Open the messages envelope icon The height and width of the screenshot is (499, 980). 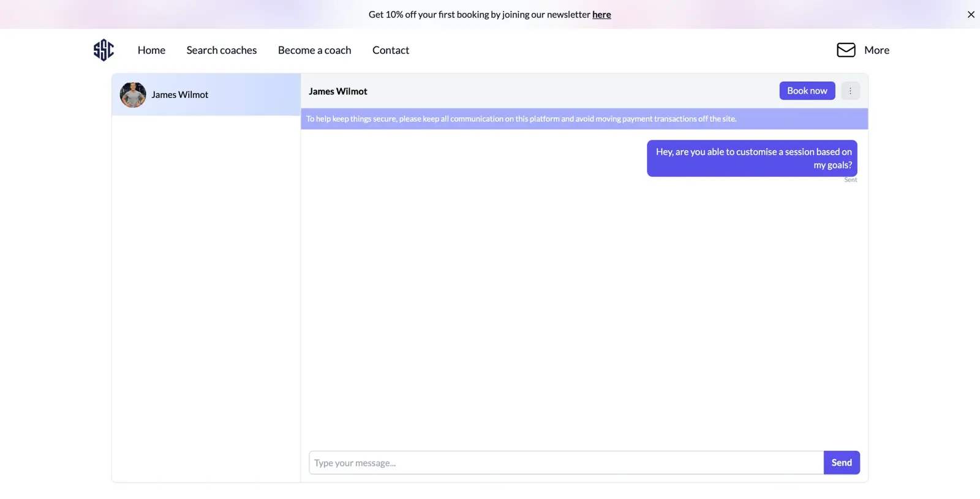[846, 50]
